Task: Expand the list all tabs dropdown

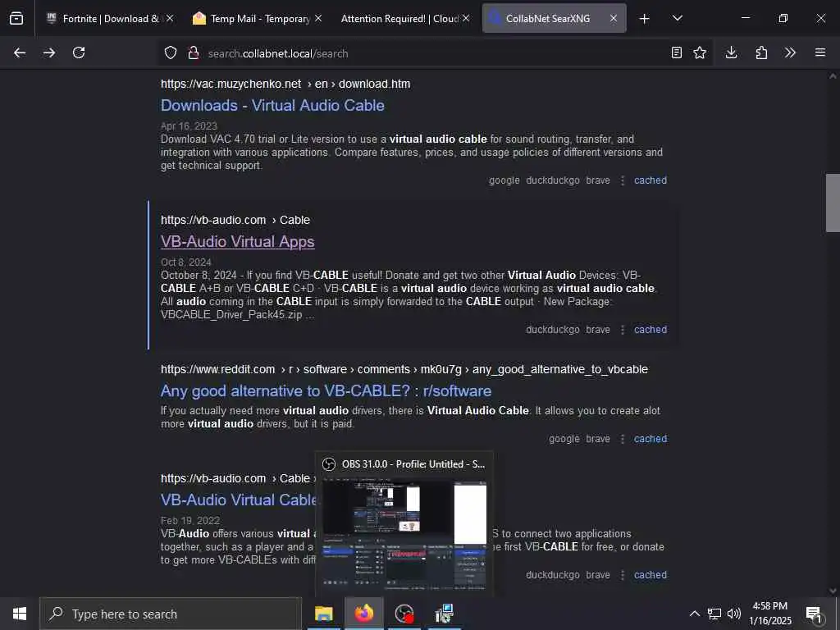Action: pyautogui.click(x=678, y=18)
